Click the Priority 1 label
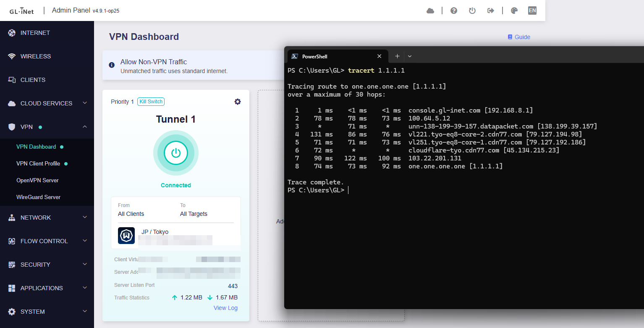The height and width of the screenshot is (328, 644). (x=122, y=102)
